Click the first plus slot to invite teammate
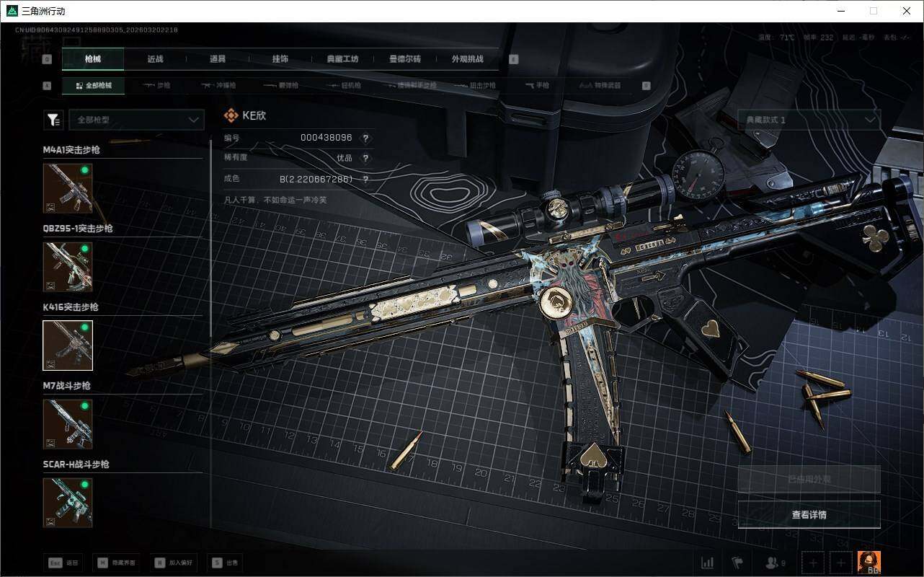 tap(813, 563)
